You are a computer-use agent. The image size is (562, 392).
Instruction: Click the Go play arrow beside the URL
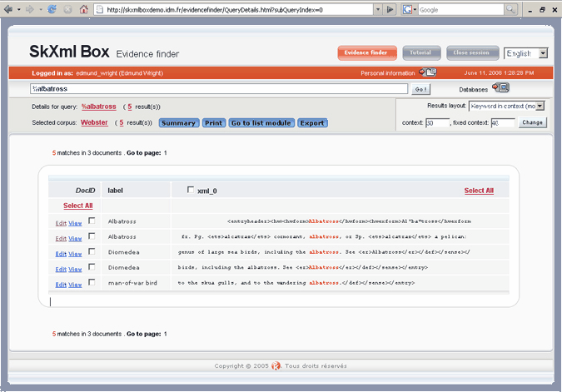click(x=390, y=10)
